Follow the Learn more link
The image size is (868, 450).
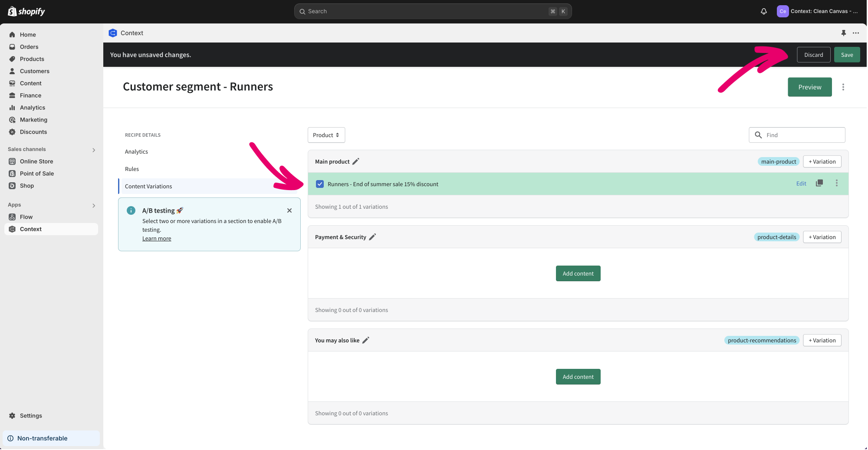pos(157,239)
